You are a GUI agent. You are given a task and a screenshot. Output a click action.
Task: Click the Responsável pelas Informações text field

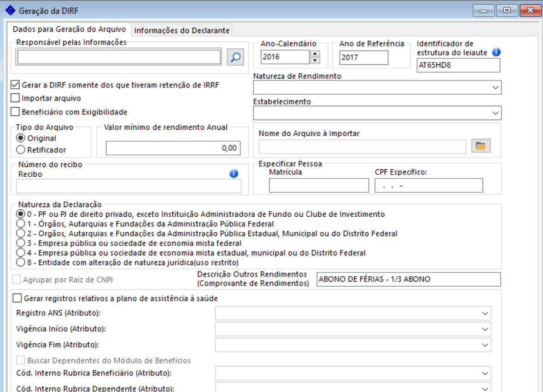point(119,57)
